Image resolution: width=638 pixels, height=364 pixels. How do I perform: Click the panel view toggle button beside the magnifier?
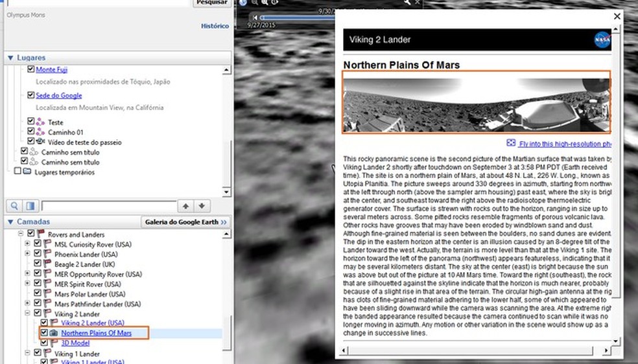tap(30, 206)
